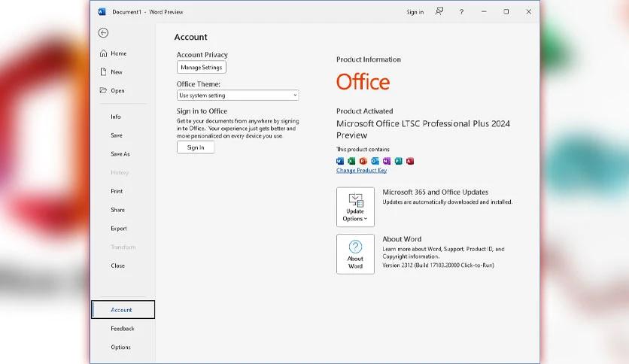Click the Manage Settings button
Image resolution: width=629 pixels, height=364 pixels.
point(201,68)
